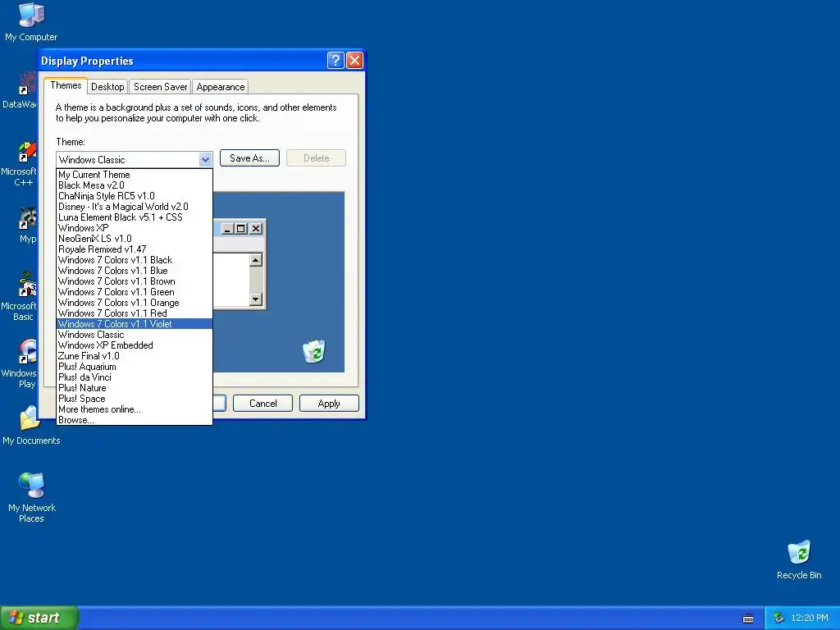The width and height of the screenshot is (840, 630).
Task: Switch to the Screen Saver tab
Action: tap(160, 87)
